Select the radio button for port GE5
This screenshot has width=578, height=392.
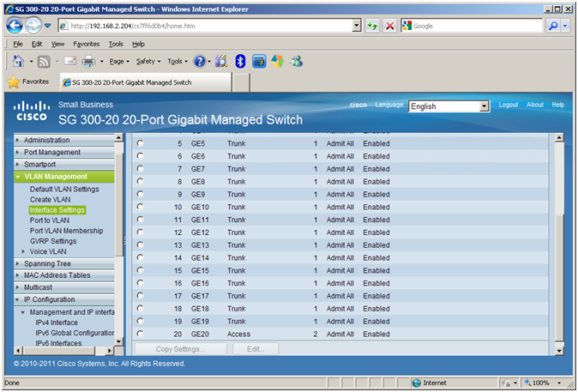[140, 143]
